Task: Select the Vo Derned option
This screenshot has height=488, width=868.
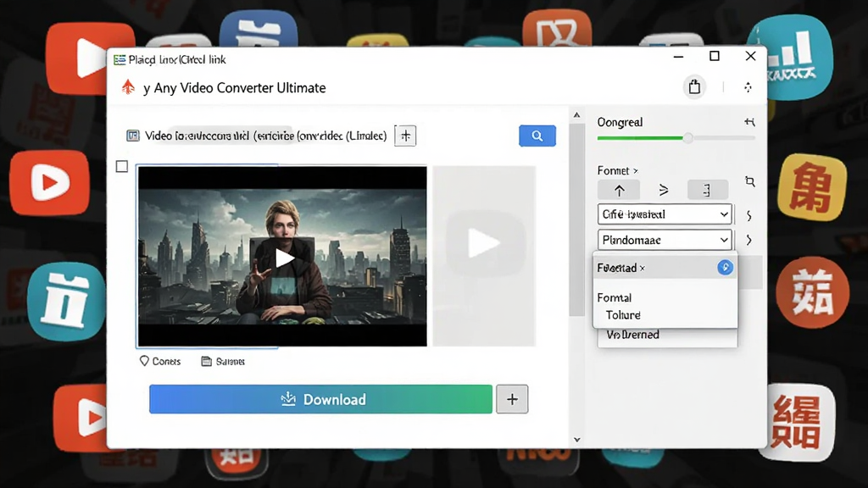Action: tap(632, 335)
